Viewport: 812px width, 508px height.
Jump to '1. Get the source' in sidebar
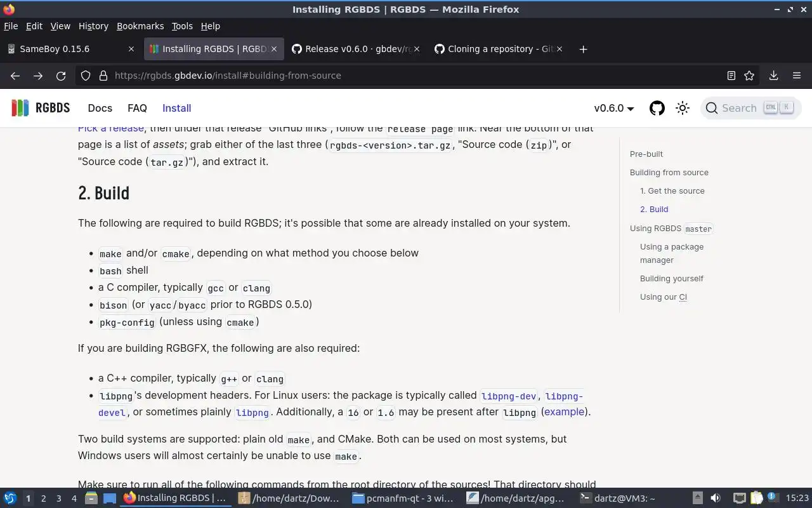click(x=672, y=190)
